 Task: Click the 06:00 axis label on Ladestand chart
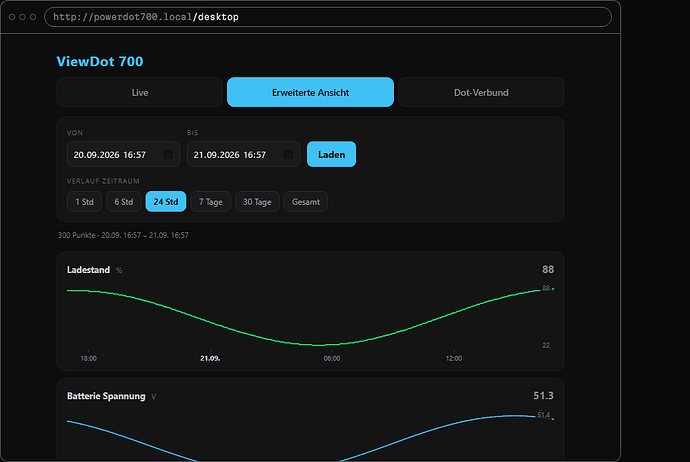[332, 358]
